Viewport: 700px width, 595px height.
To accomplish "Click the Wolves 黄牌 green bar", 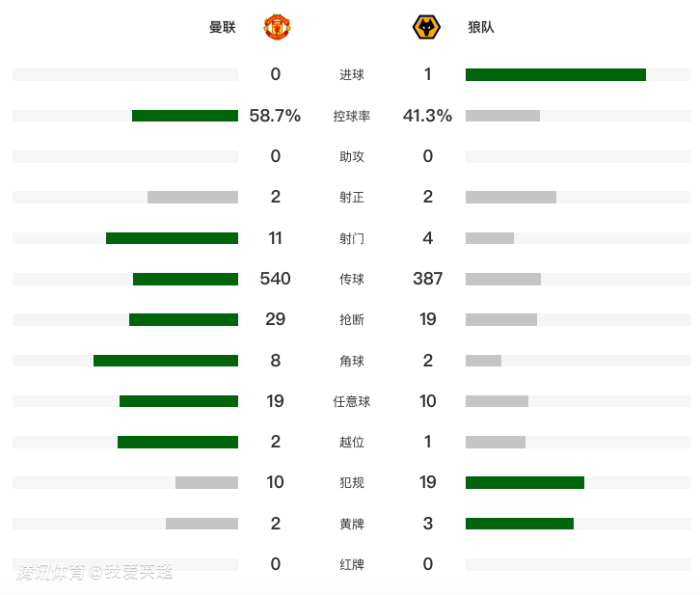I will click(520, 524).
